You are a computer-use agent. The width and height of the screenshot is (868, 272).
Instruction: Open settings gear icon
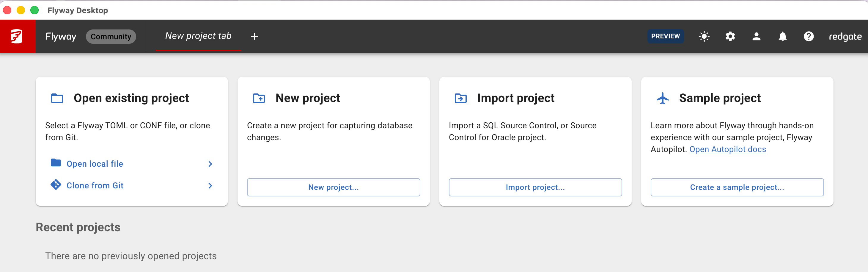click(730, 36)
